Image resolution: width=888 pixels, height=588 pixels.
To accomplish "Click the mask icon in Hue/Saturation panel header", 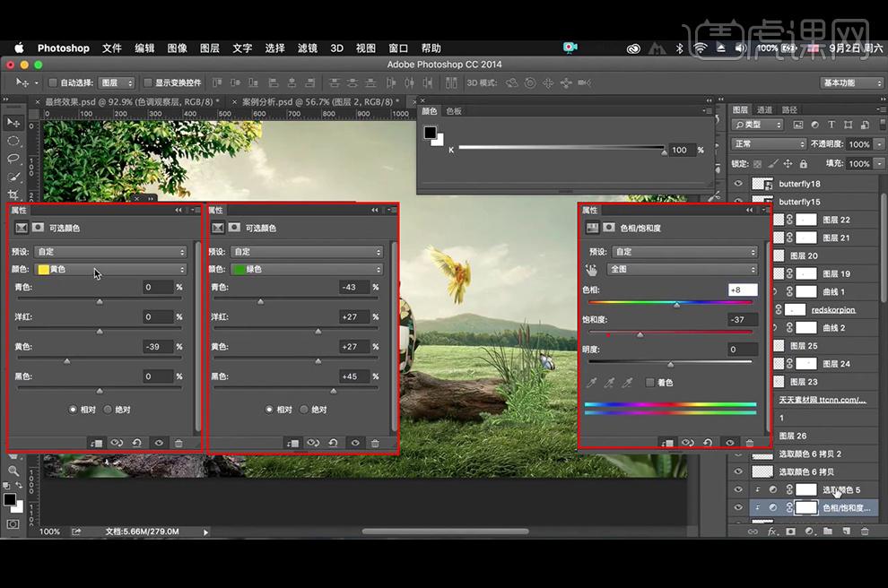I will coord(609,228).
